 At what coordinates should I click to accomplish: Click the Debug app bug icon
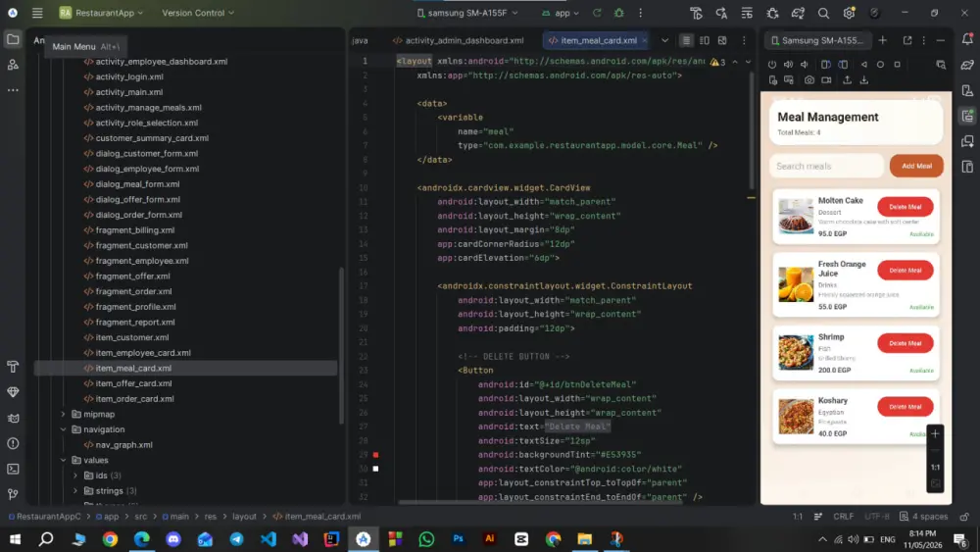coord(618,13)
